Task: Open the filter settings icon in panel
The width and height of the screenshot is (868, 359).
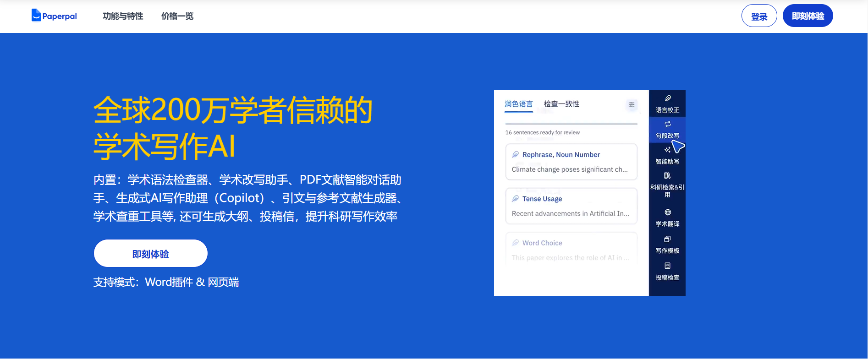Action: pyautogui.click(x=632, y=105)
